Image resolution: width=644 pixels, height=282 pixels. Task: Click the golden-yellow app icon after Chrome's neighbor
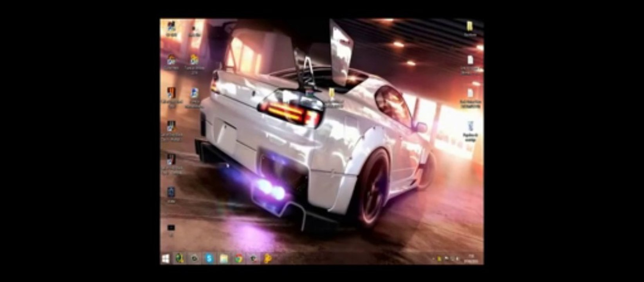click(268, 258)
